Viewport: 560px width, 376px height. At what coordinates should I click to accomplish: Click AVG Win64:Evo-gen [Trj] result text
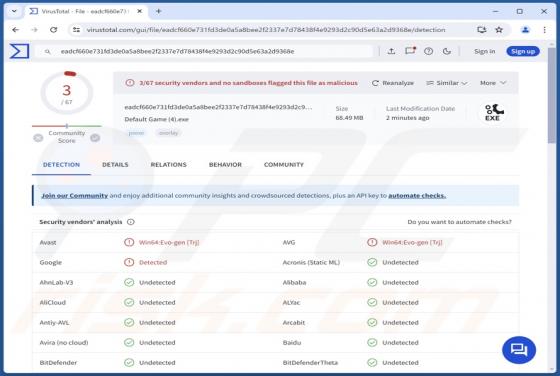(x=412, y=242)
